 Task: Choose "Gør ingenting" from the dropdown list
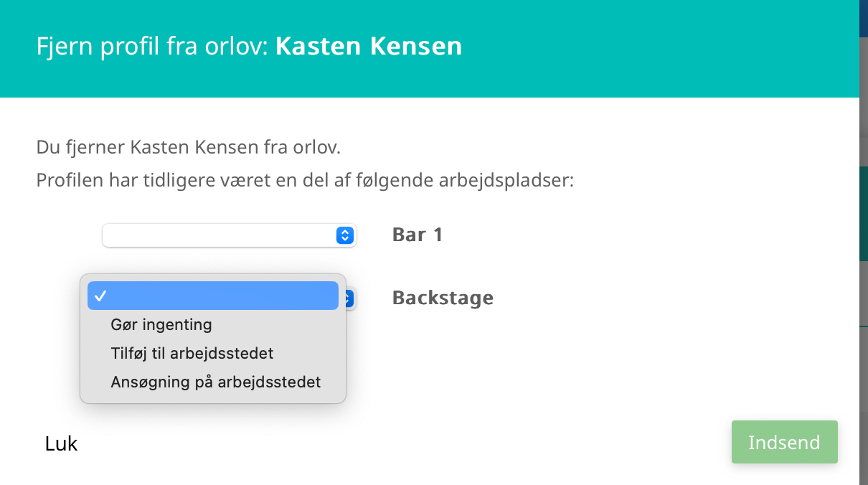[x=161, y=324]
